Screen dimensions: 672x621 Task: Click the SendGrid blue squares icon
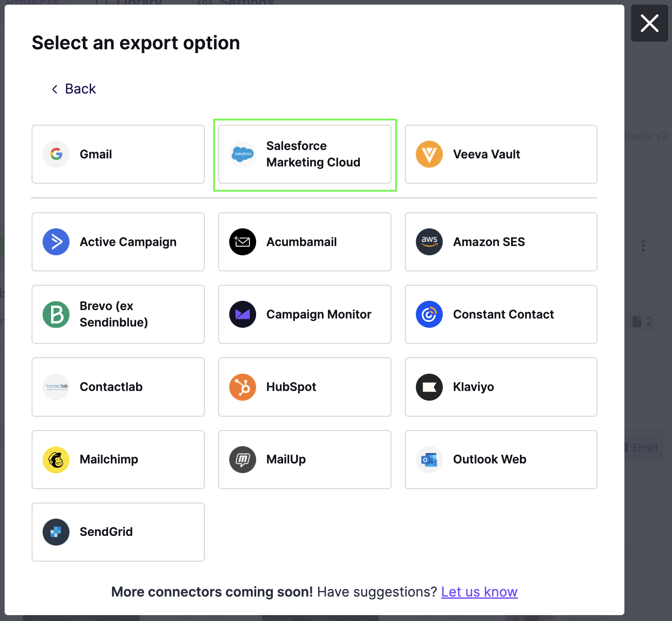(56, 532)
